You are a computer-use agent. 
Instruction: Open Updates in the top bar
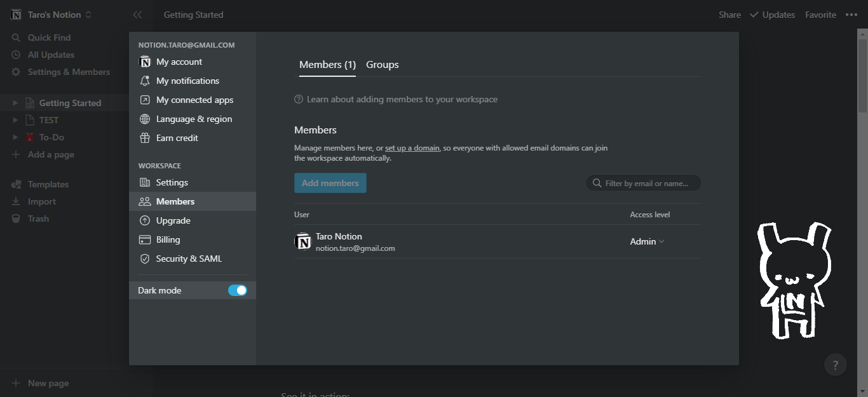click(772, 15)
